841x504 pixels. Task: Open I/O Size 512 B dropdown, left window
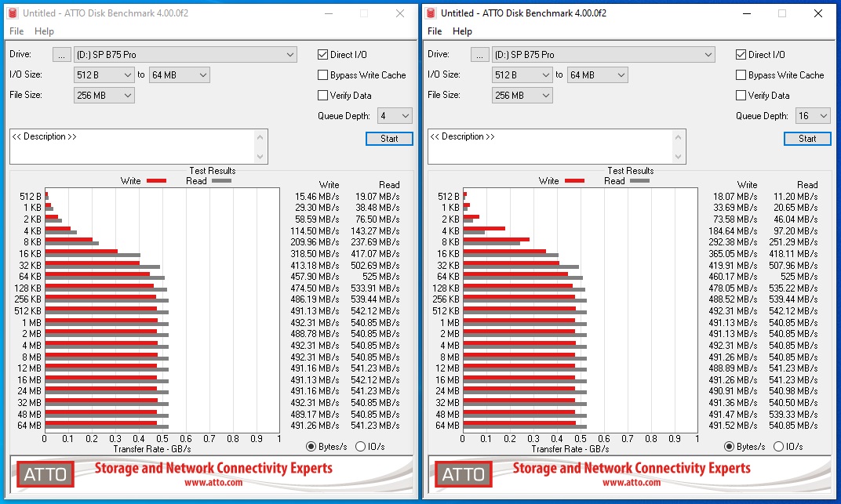pos(104,75)
